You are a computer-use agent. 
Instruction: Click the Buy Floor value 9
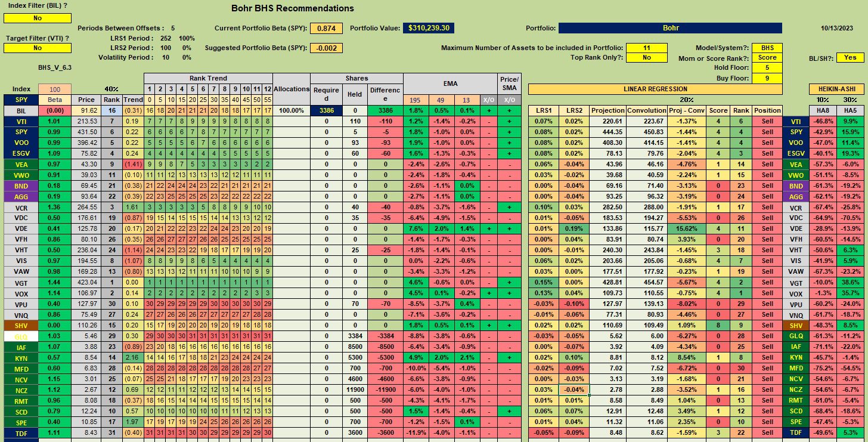point(767,78)
